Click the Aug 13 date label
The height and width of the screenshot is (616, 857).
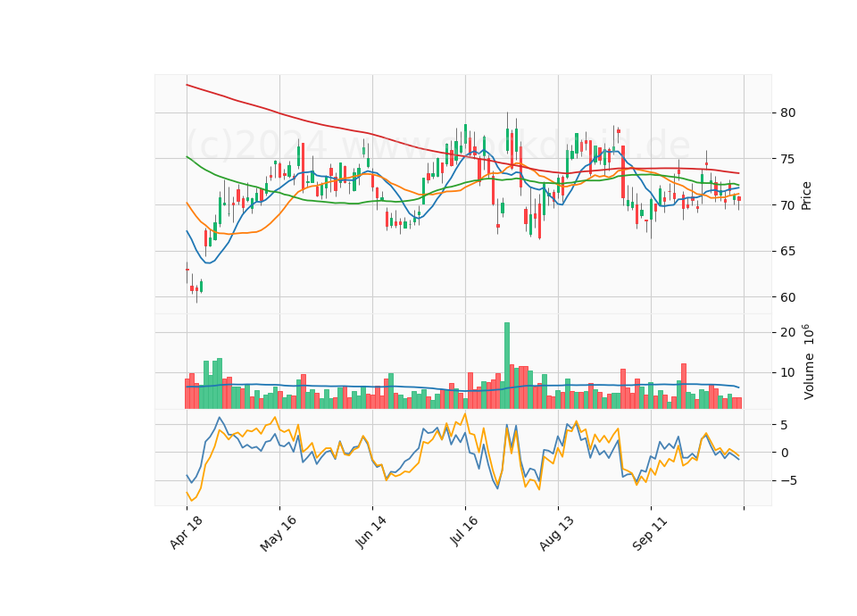556,534
